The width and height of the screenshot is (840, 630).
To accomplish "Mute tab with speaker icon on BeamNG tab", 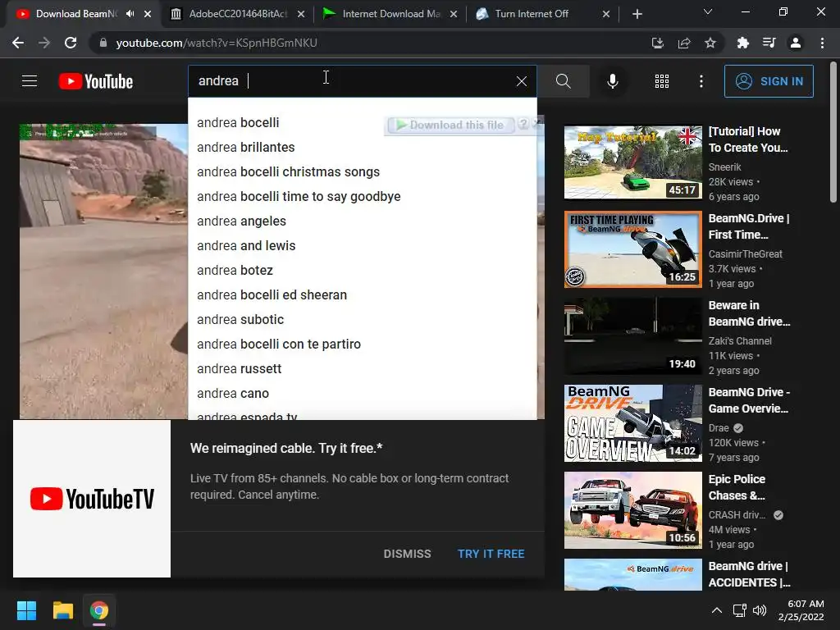I will (130, 14).
